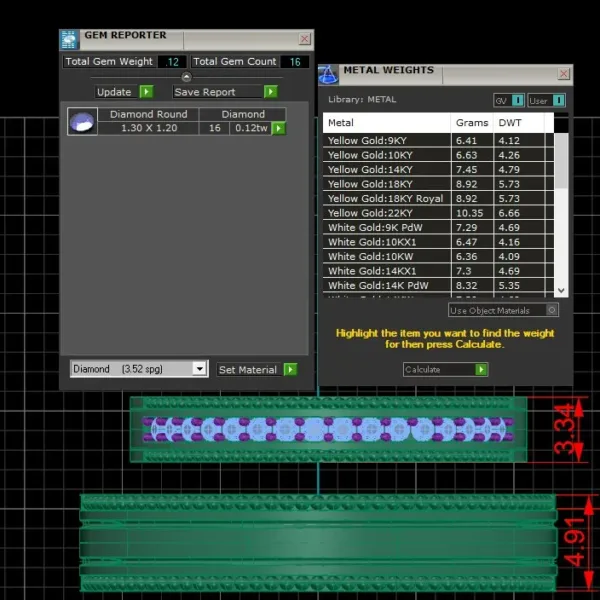Click the Gem Reporter panel icon

pos(70,39)
